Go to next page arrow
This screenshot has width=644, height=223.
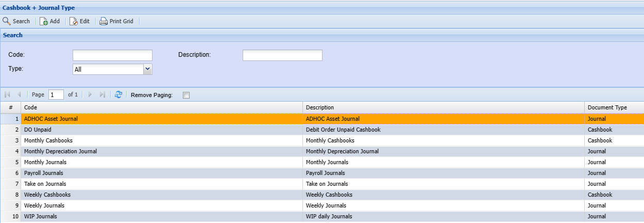tap(90, 94)
